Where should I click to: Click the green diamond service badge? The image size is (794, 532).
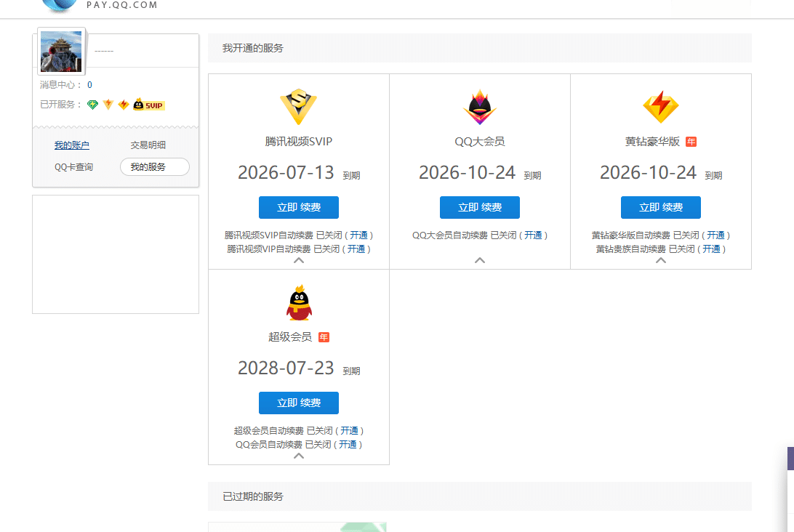tap(92, 105)
